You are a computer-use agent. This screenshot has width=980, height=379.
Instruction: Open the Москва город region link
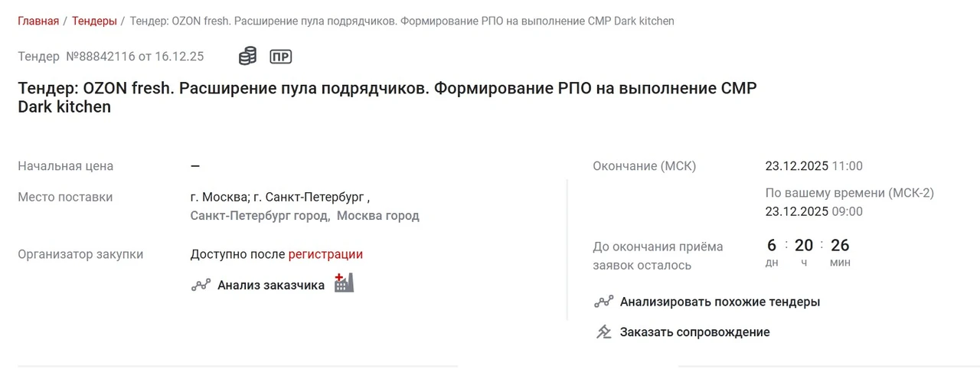pos(378,216)
